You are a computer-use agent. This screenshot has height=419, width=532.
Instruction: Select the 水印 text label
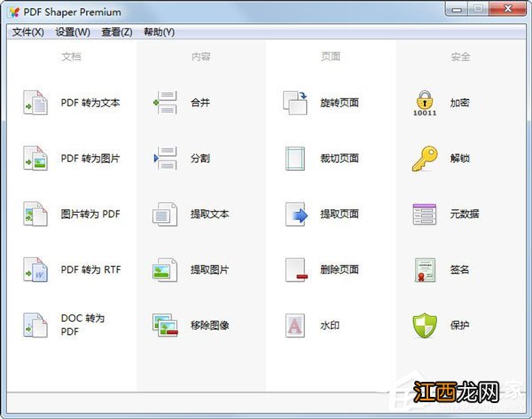coord(330,325)
